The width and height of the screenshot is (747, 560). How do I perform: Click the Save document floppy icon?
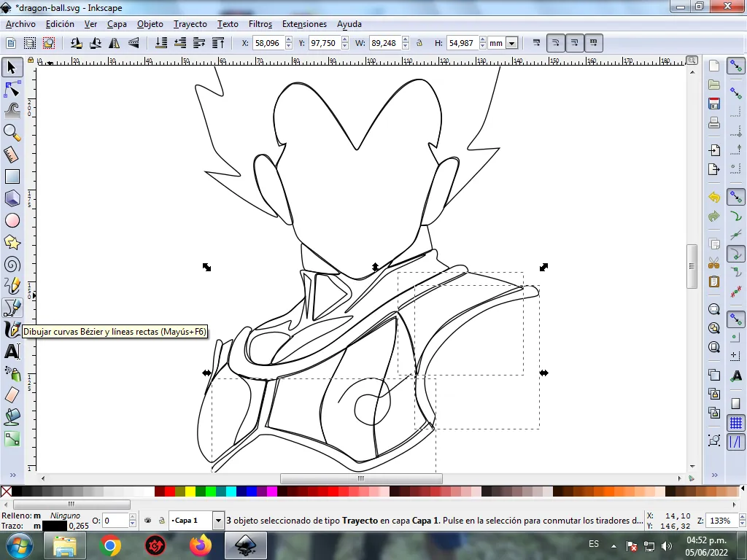coord(713,104)
